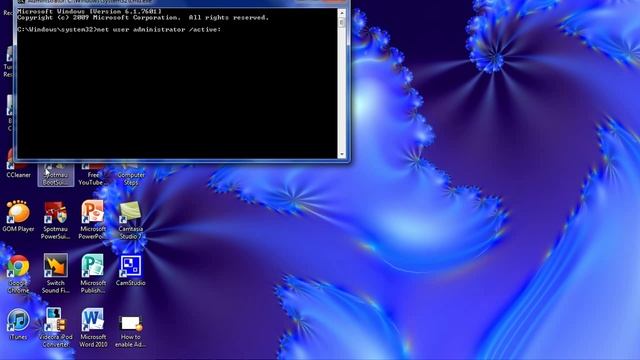
Task: Click the command prompt scroll-up arrow
Action: (x=342, y=13)
